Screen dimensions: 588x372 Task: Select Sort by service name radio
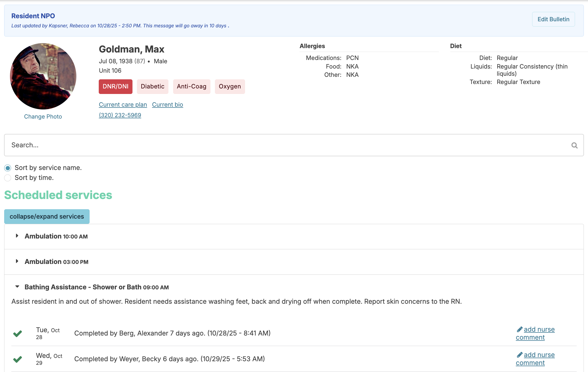[x=8, y=168]
